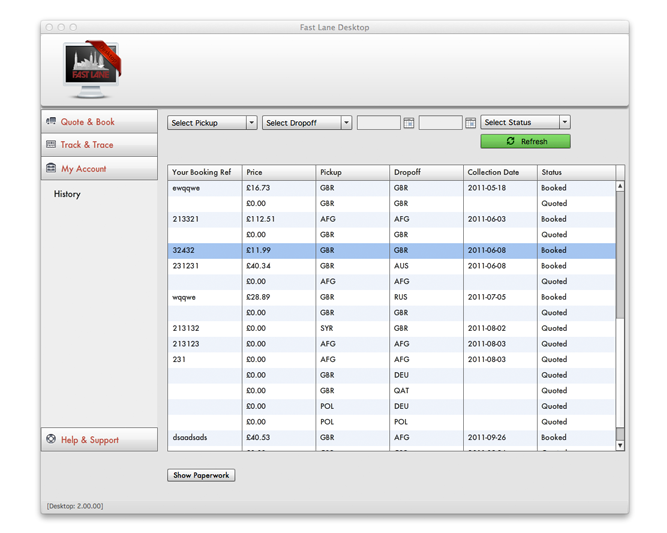Screen dimensions: 667x533
Task: Sort by the Status column header
Action: tap(576, 172)
